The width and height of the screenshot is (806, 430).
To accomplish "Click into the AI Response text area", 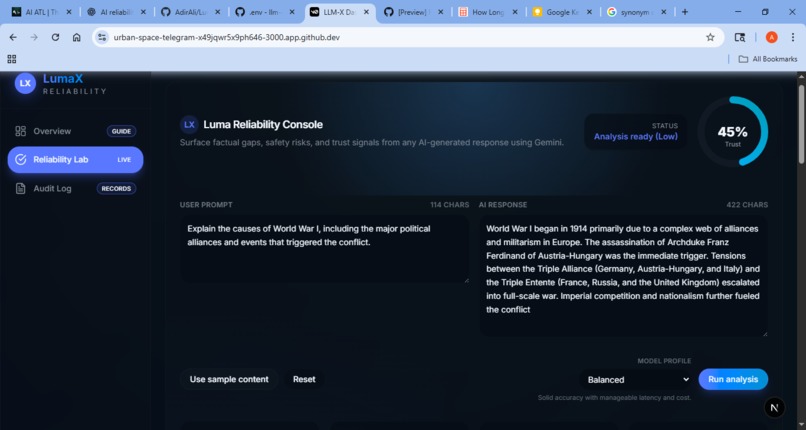I will click(624, 276).
